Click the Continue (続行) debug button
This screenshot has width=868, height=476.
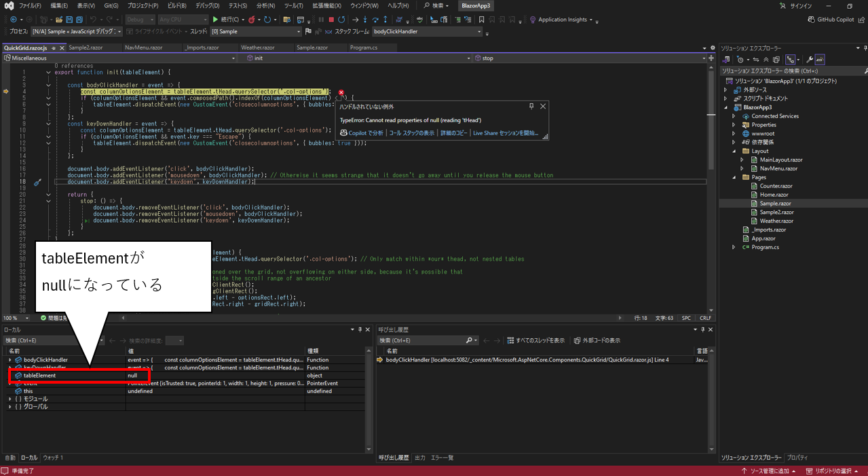(x=225, y=20)
